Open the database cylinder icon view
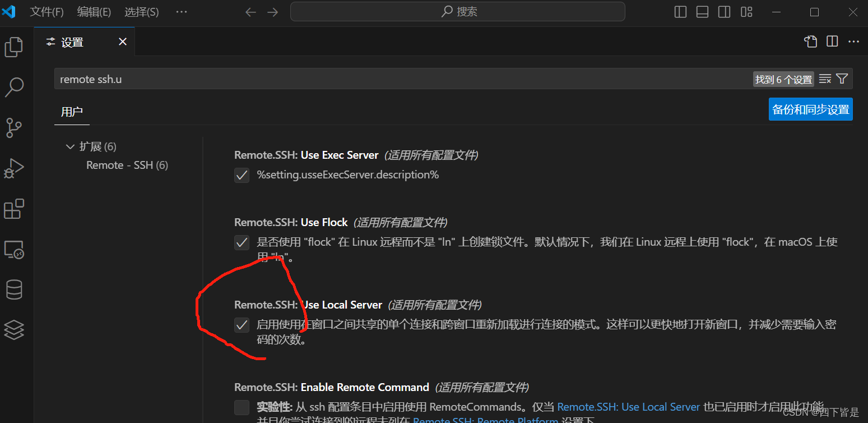Viewport: 868px width, 423px height. (x=13, y=290)
